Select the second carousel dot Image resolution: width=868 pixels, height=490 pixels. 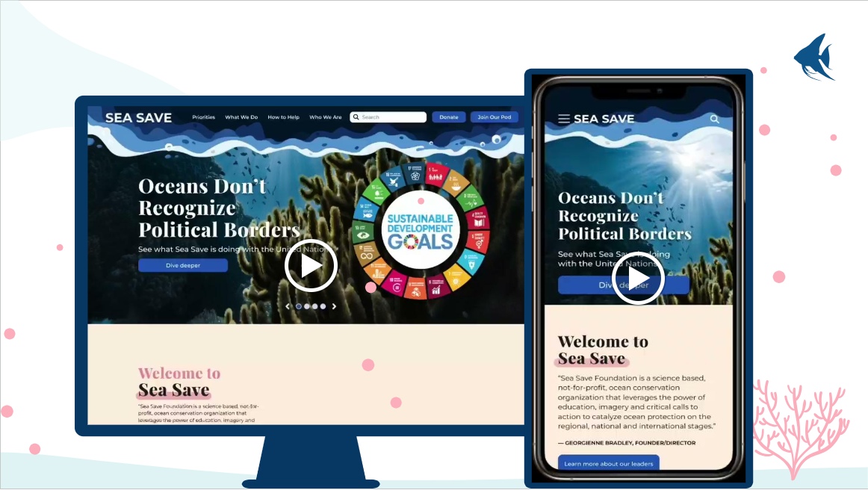tap(307, 306)
